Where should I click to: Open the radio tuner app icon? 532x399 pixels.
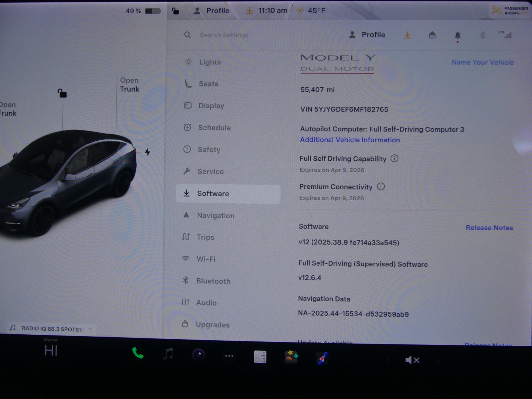(260, 357)
